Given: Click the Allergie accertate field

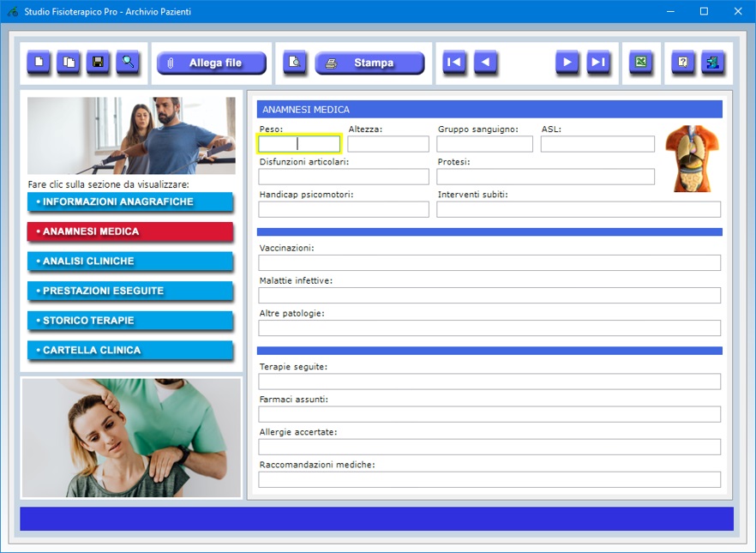Looking at the screenshot, I should (490, 447).
